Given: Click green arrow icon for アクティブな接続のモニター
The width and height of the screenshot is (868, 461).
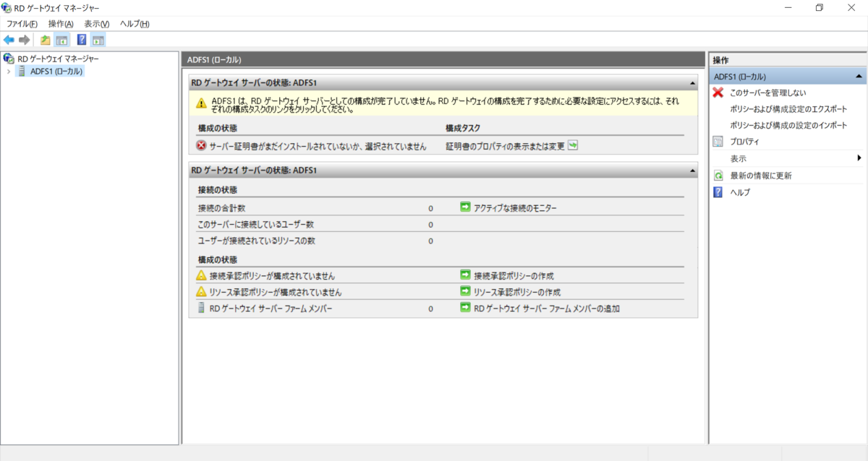Looking at the screenshot, I should pos(465,207).
